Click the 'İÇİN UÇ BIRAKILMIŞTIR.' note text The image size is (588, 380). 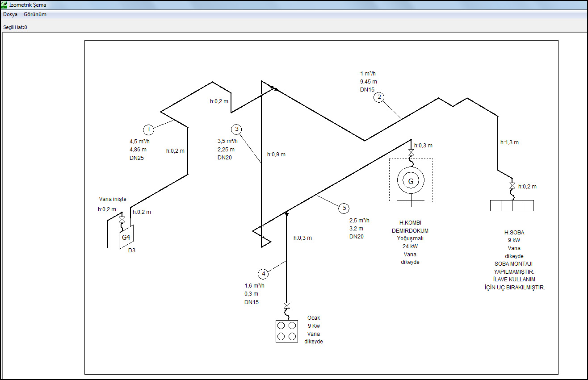click(514, 288)
